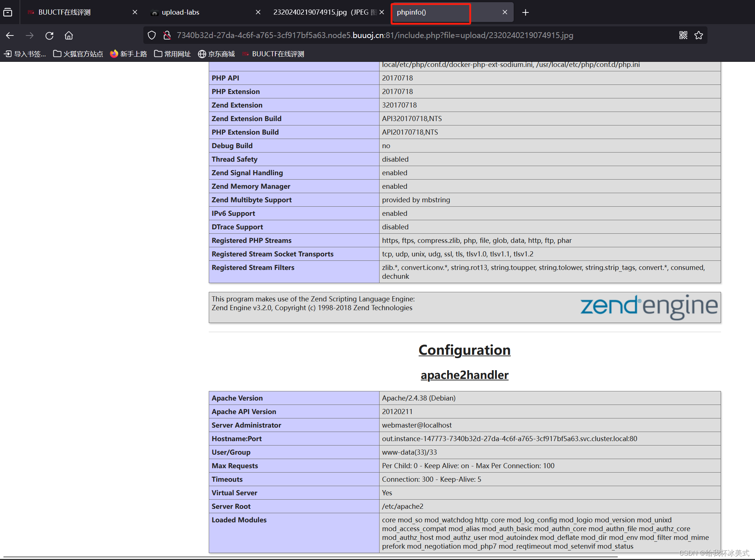Bookmark this page with the star icon

[x=699, y=35]
